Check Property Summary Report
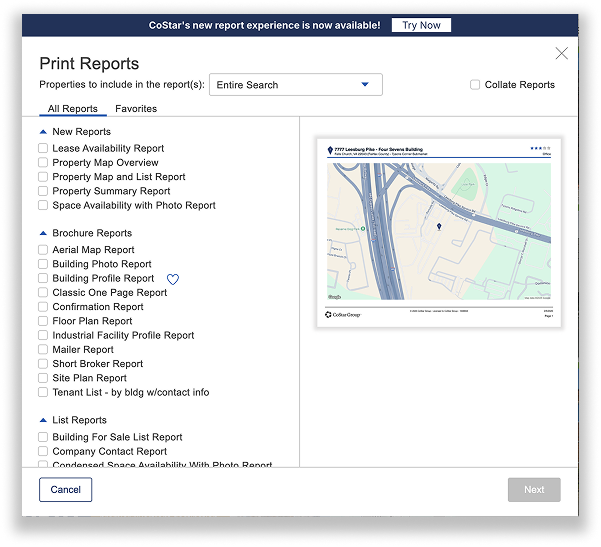This screenshot has height=547, width=601. coord(43,191)
